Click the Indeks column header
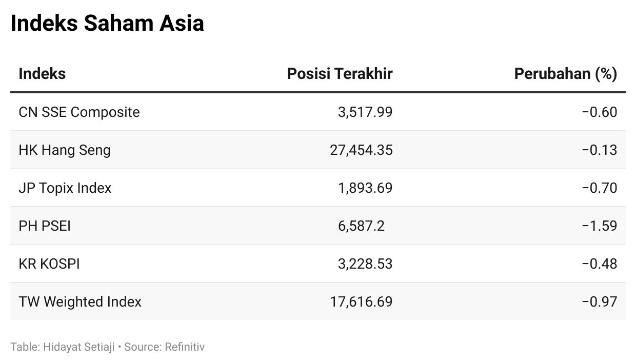Image resolution: width=636 pixels, height=364 pixels. point(42,74)
